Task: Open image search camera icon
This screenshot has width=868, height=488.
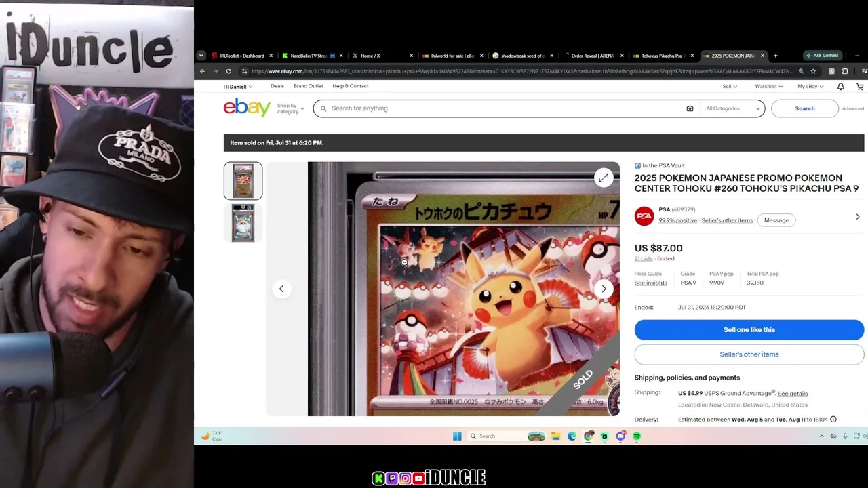Action: pos(690,108)
